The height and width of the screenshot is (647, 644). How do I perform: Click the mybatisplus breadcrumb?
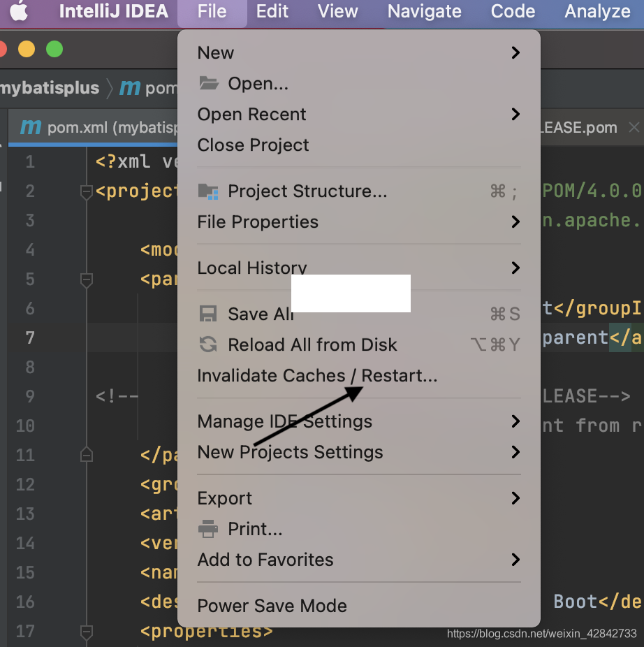coord(50,88)
